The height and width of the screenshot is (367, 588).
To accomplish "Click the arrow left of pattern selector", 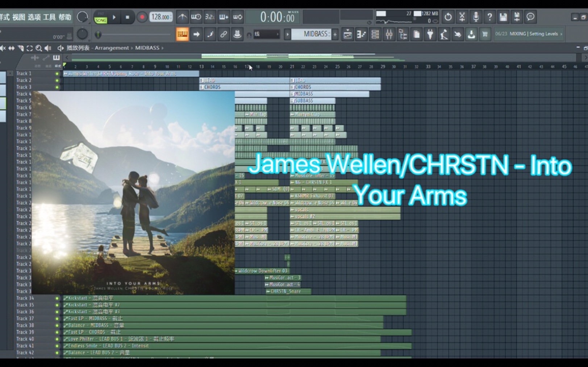I will click(288, 34).
